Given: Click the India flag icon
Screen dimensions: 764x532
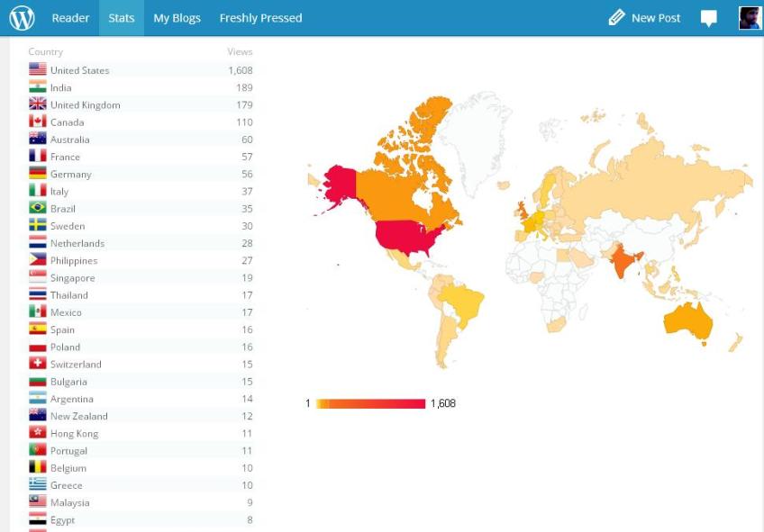Looking at the screenshot, I should [x=38, y=87].
